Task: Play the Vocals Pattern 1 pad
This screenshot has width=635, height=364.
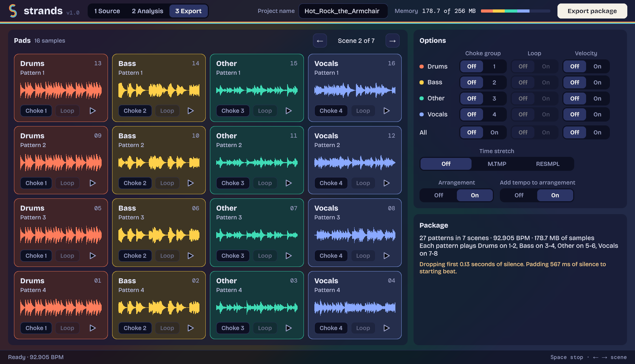Action: point(387,111)
